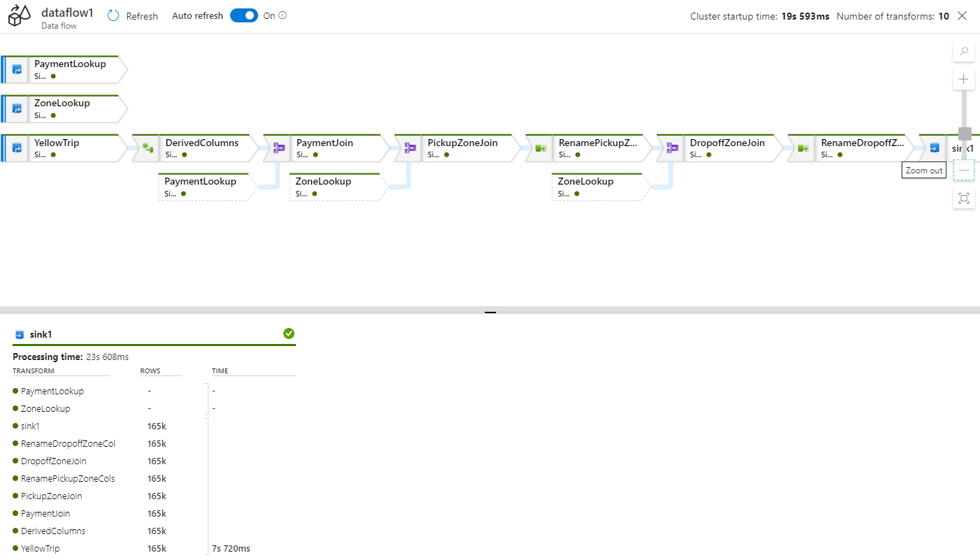Viewport: 980px width, 560px height.
Task: Click the zoom slider handle
Action: click(x=965, y=134)
